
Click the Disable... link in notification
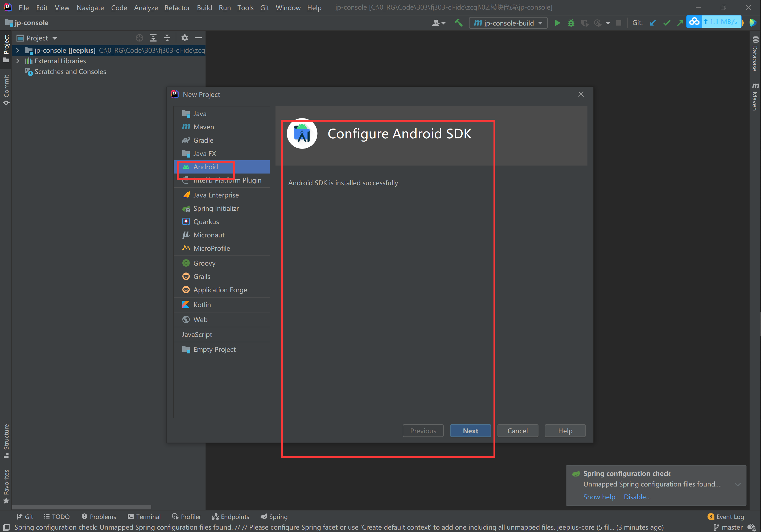tap(637, 497)
